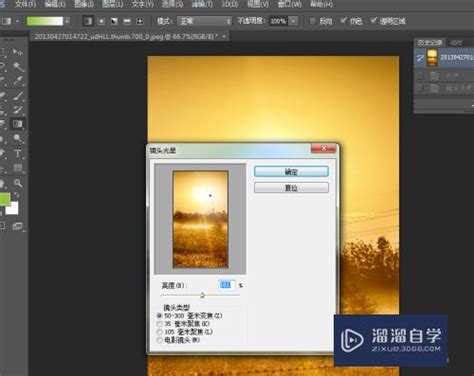Switch to the 历史记录 panel tab

click(x=430, y=43)
